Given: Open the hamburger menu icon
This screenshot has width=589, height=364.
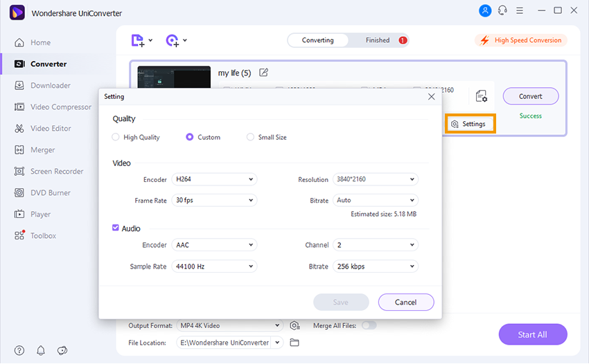Looking at the screenshot, I should (520, 10).
